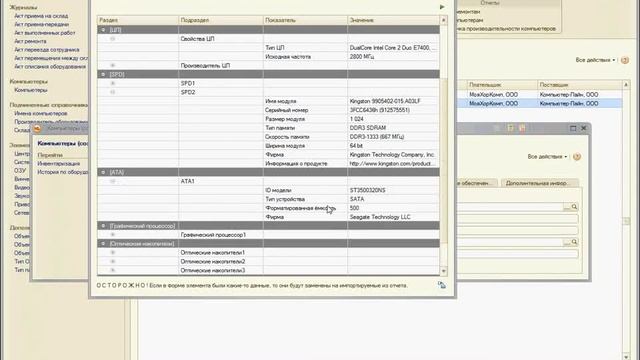Expand Оптические накопители2 node
This screenshot has height=360, width=640.
pos(113,262)
